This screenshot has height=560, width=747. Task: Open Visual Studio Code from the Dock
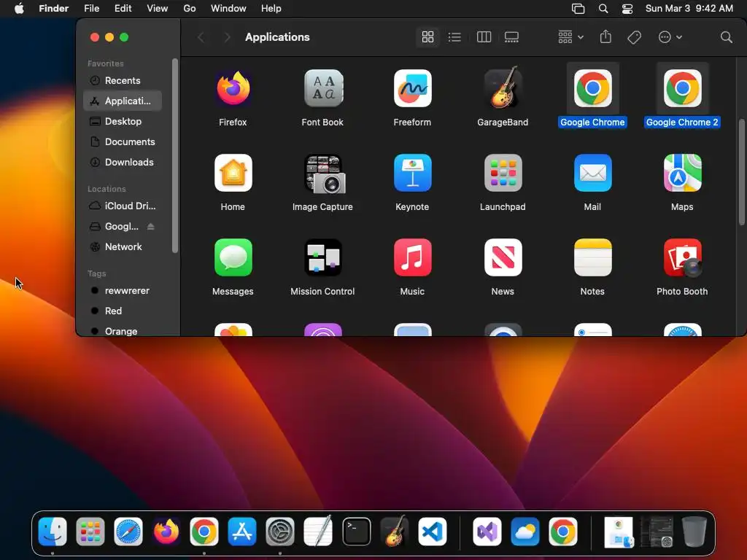pos(433,532)
